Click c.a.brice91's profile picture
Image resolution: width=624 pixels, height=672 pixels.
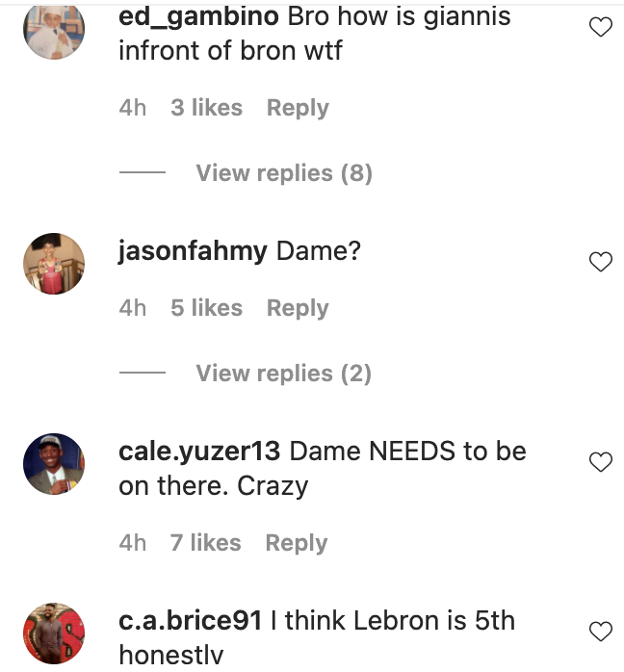[x=54, y=633]
